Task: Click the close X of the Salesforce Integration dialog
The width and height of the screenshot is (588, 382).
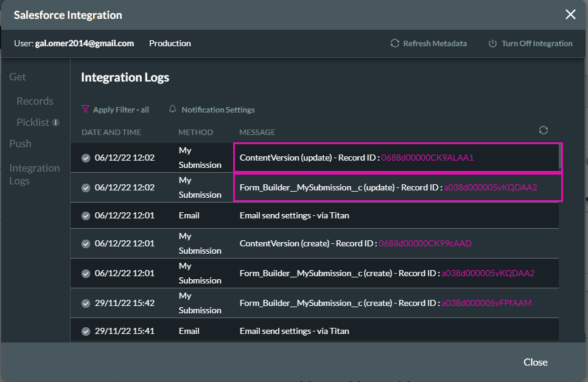Action: coord(570,14)
